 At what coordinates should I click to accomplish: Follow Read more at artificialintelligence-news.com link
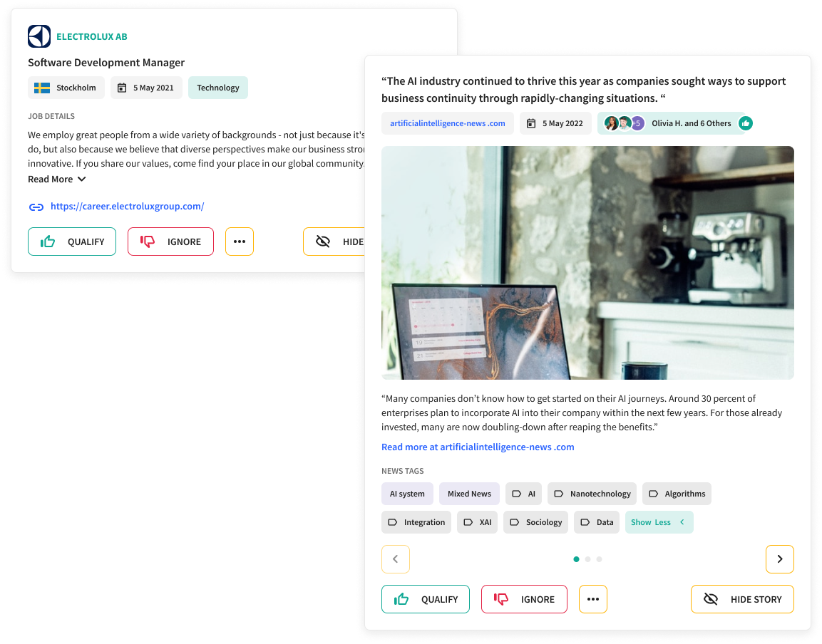click(478, 447)
